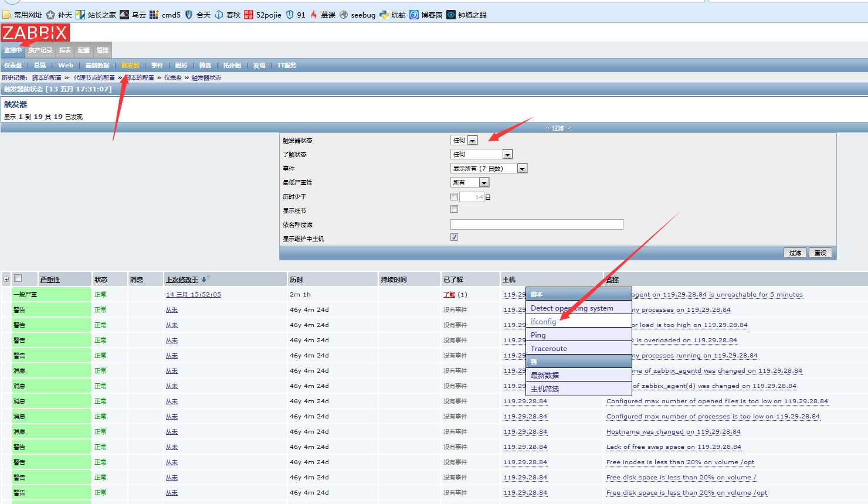The height and width of the screenshot is (504, 868).
Task: Open the 钟馗之眼 bookmark
Action: point(466,15)
